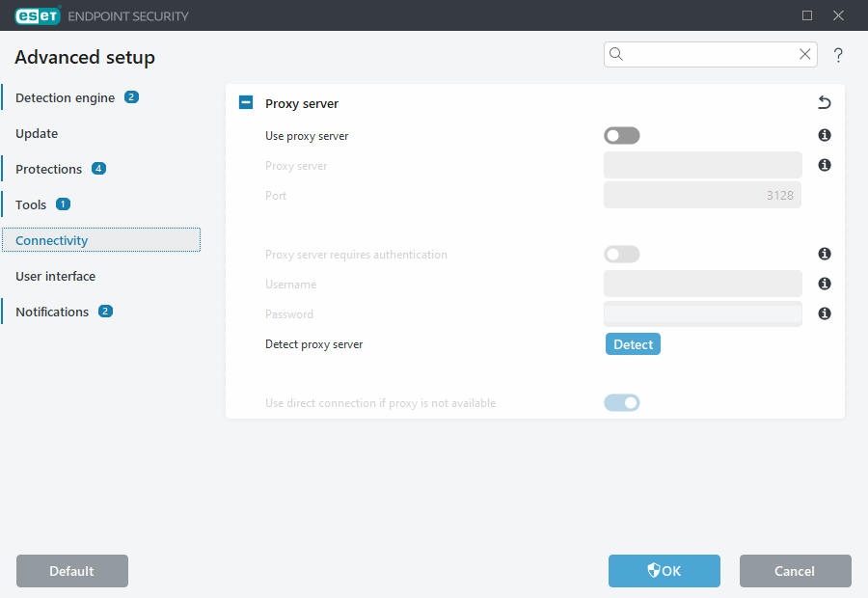Click info icon for Proxy server requires authentication
This screenshot has width=868, height=598.
[825, 255]
